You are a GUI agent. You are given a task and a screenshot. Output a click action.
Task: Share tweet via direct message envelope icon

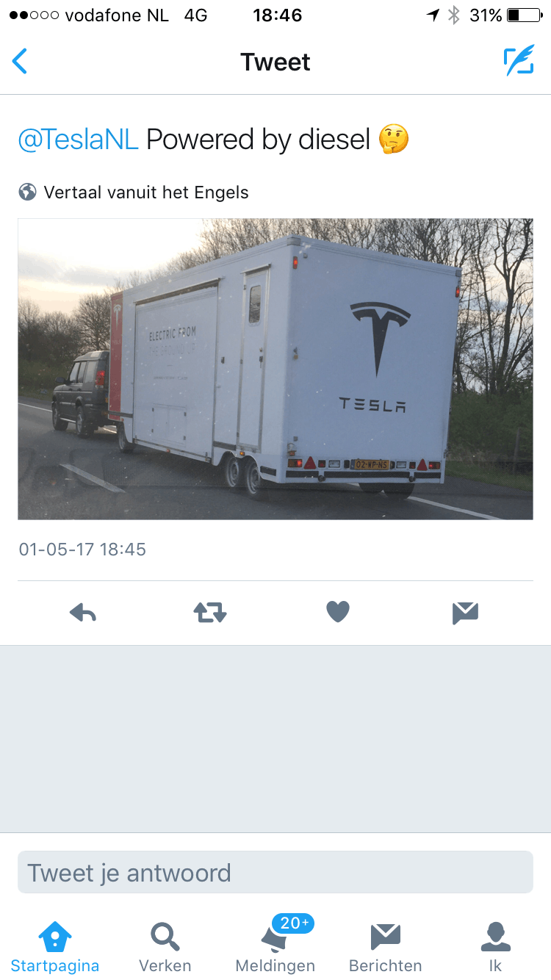click(466, 613)
